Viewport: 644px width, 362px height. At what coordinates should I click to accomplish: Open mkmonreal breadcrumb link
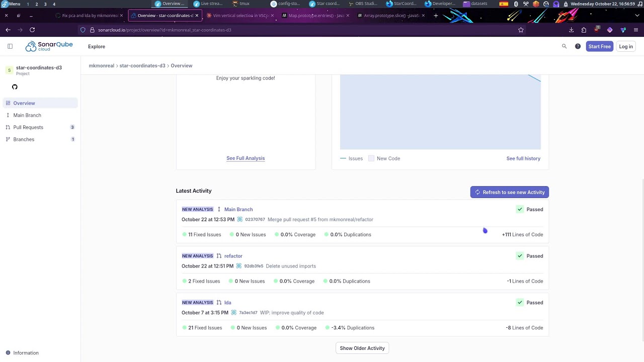102,66
